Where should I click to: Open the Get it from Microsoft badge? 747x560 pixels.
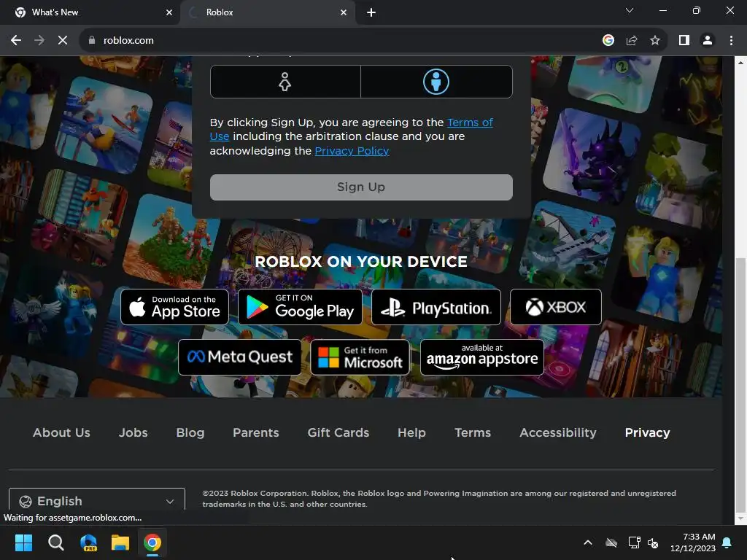click(x=360, y=357)
